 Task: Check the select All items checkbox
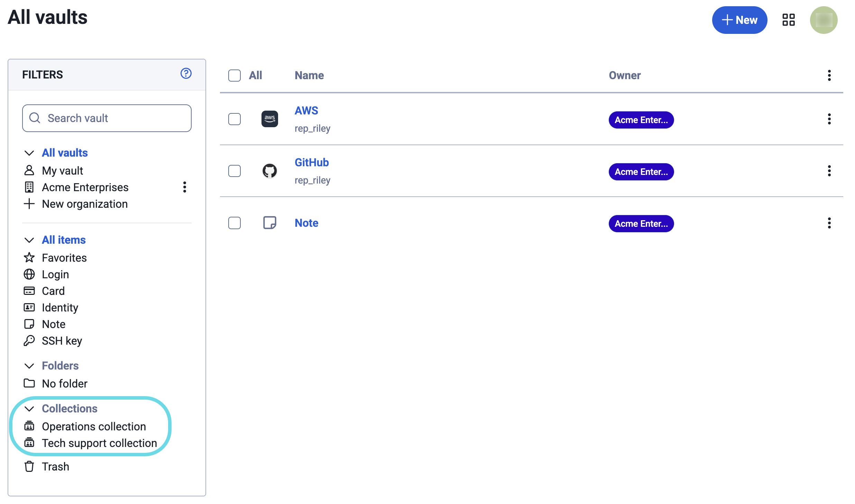[234, 75]
